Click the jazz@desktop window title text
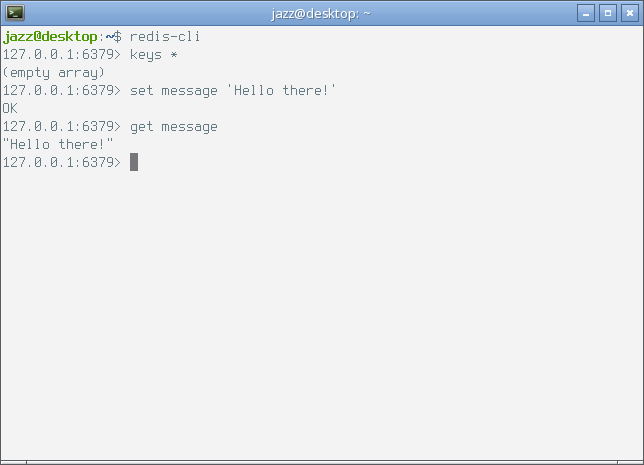 (321, 14)
